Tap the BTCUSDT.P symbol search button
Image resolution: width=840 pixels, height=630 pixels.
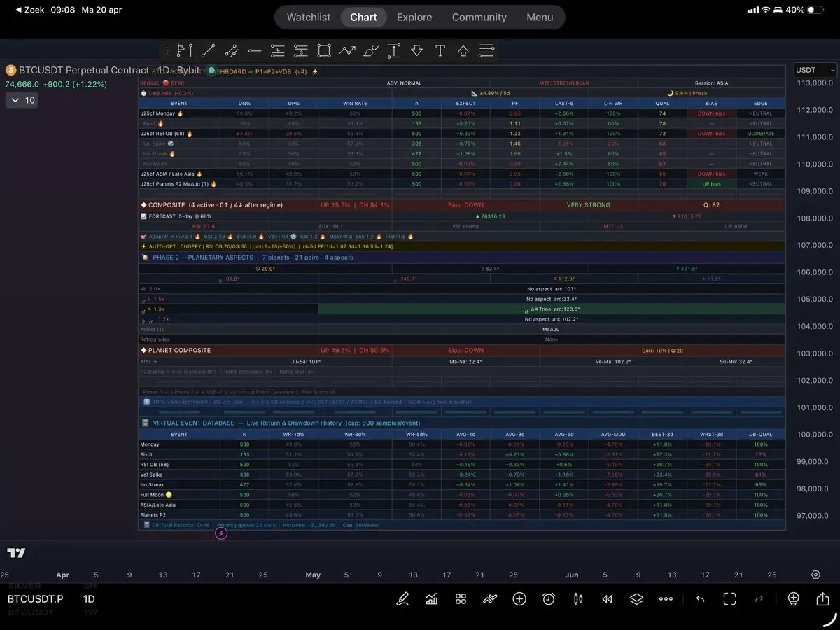(x=35, y=599)
